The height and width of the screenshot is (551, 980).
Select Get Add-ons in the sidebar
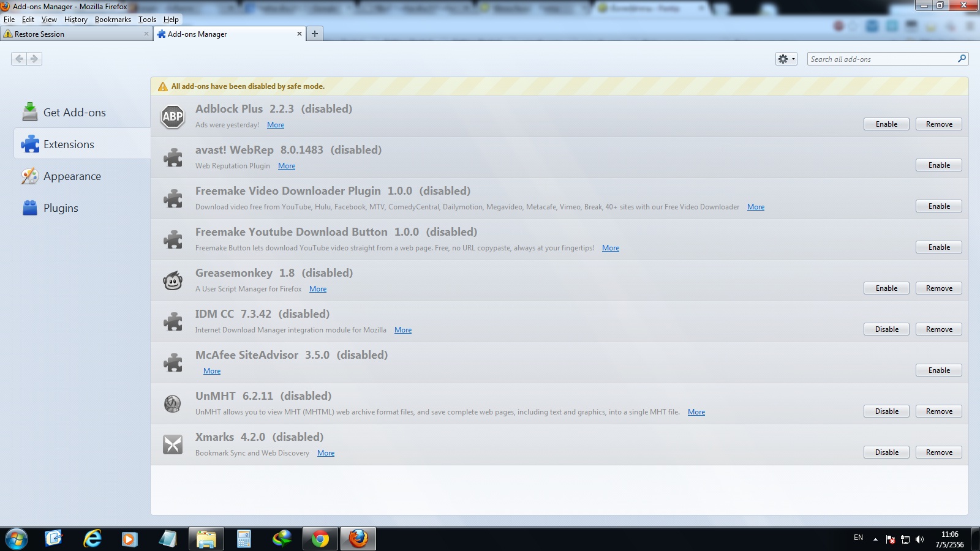pyautogui.click(x=82, y=112)
